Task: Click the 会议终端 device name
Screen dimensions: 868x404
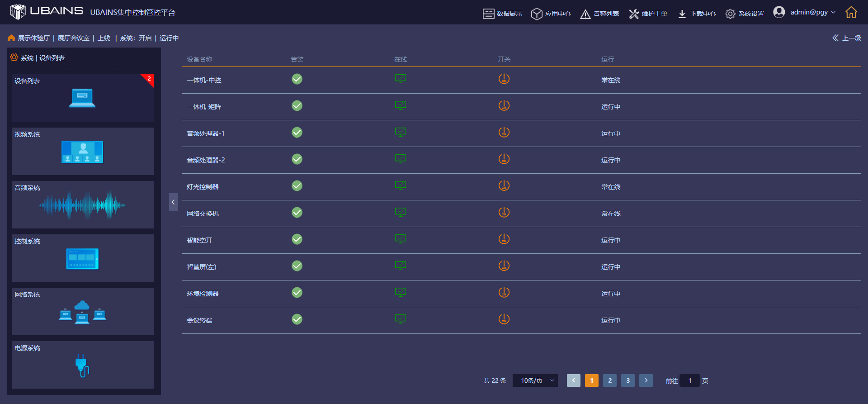Action: pos(199,320)
